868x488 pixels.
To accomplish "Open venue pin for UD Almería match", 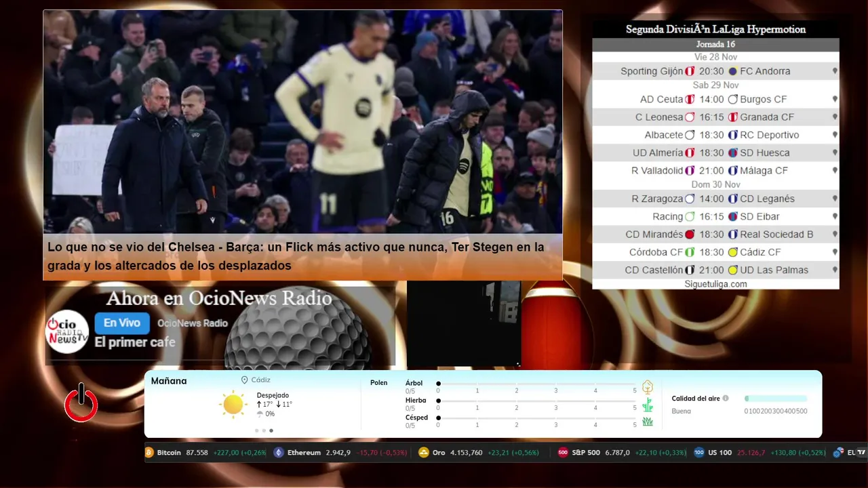I will pos(835,152).
